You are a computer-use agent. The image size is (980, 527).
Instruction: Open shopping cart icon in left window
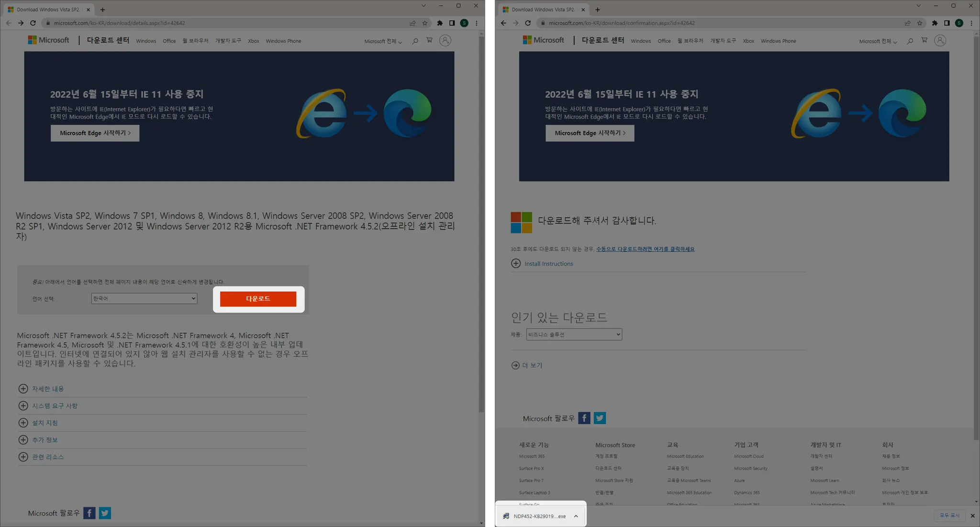[x=429, y=41]
